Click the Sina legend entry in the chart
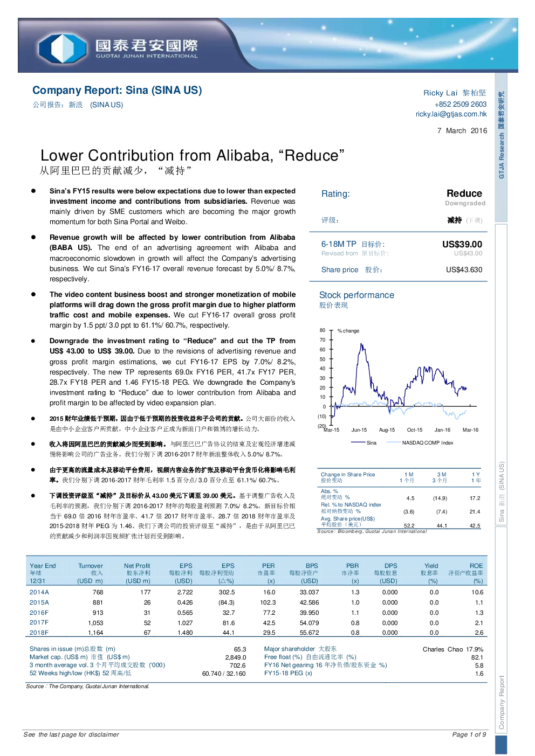535x756 pixels. tap(364, 442)
